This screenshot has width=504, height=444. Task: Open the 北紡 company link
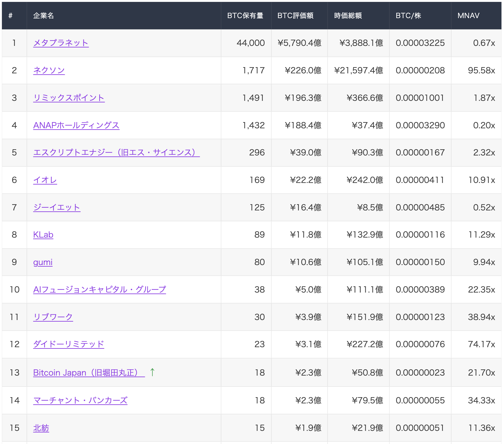point(41,428)
